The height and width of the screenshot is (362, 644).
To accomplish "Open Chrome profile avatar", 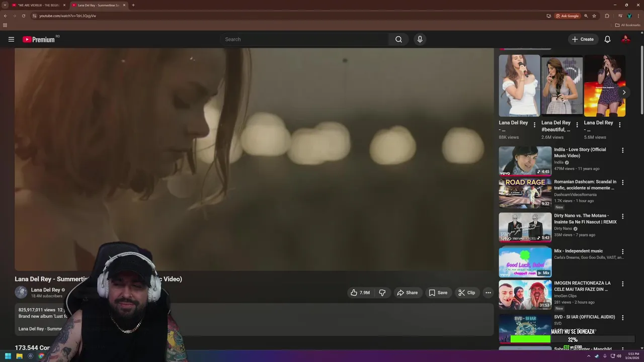I will tap(629, 16).
